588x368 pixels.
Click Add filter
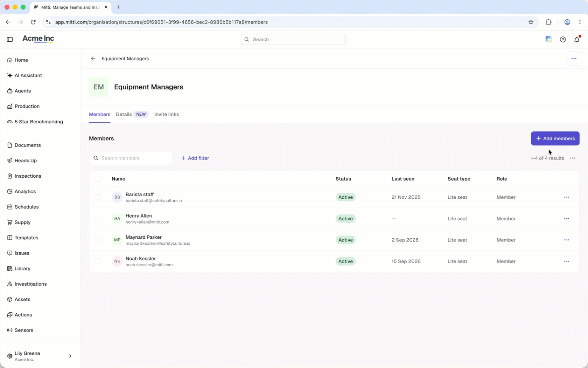tap(195, 158)
